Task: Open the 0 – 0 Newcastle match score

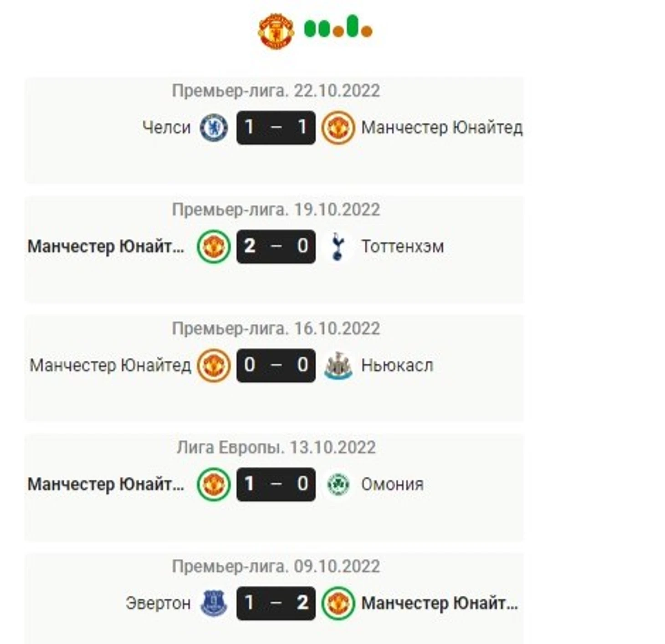Action: click(x=276, y=366)
